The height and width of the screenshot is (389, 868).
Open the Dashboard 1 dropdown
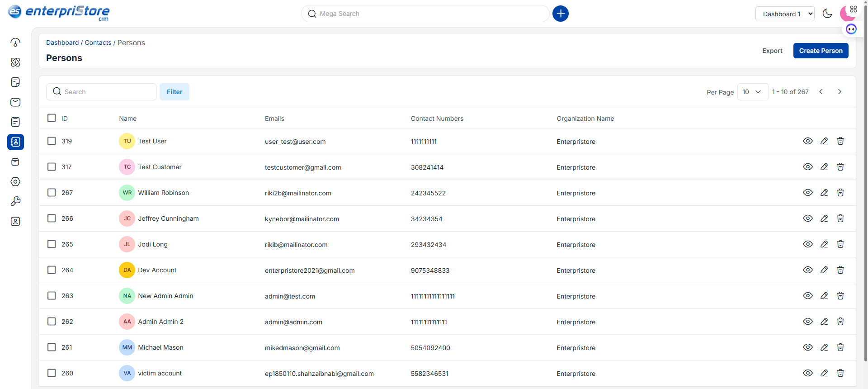click(x=785, y=14)
